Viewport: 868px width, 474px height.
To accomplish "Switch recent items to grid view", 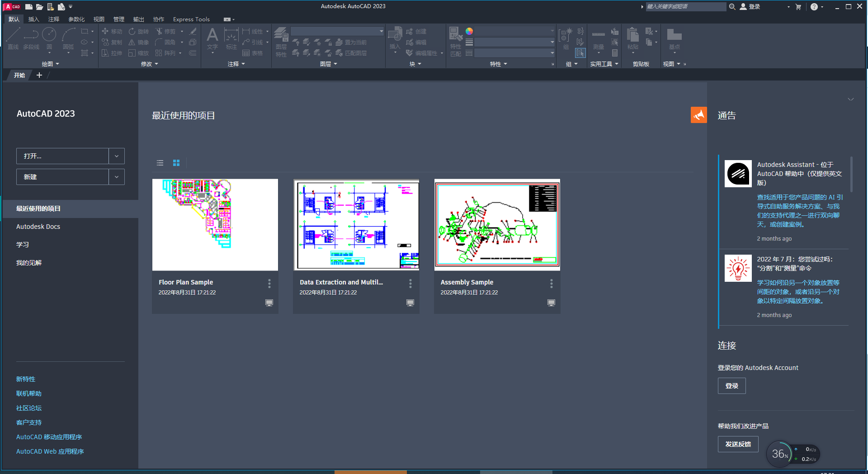I will coord(176,163).
